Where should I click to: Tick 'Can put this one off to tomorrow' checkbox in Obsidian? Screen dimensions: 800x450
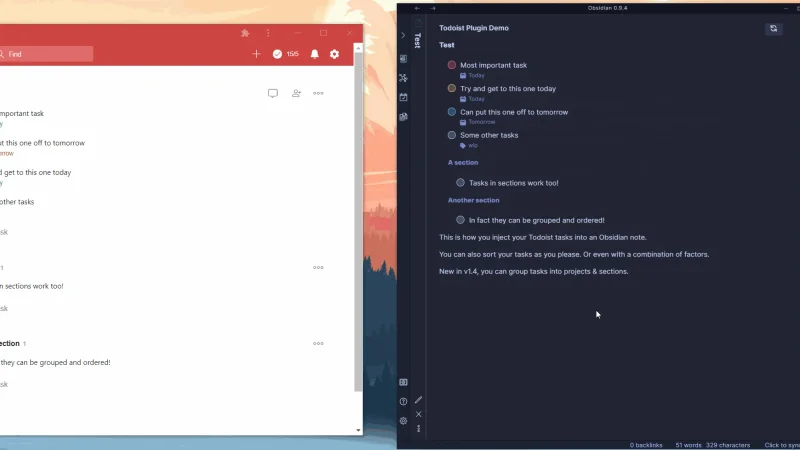(452, 112)
